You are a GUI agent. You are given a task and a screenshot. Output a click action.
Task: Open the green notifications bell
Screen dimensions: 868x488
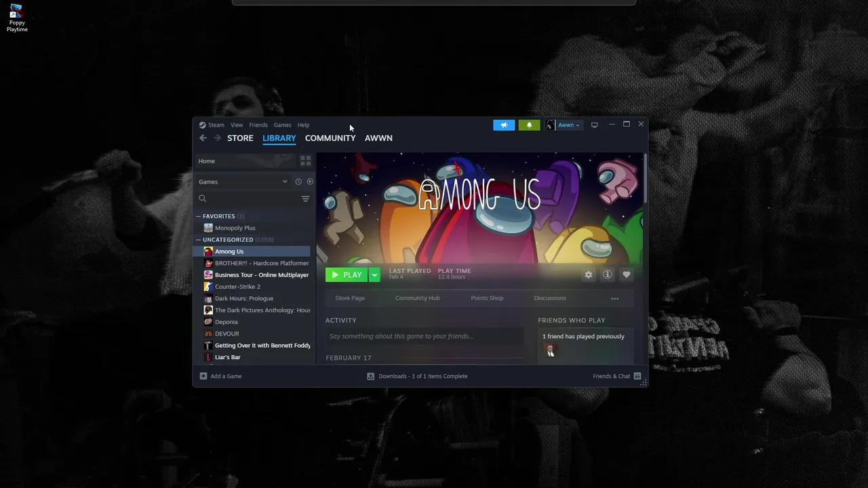tap(530, 125)
